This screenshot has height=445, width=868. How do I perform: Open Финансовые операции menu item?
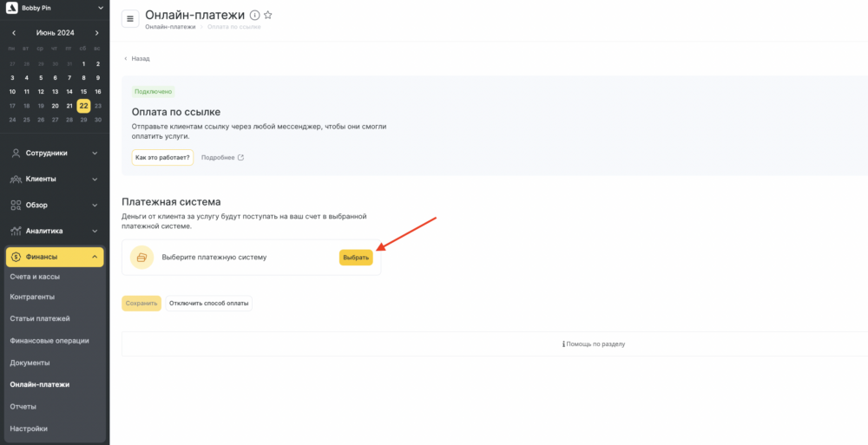pos(49,341)
